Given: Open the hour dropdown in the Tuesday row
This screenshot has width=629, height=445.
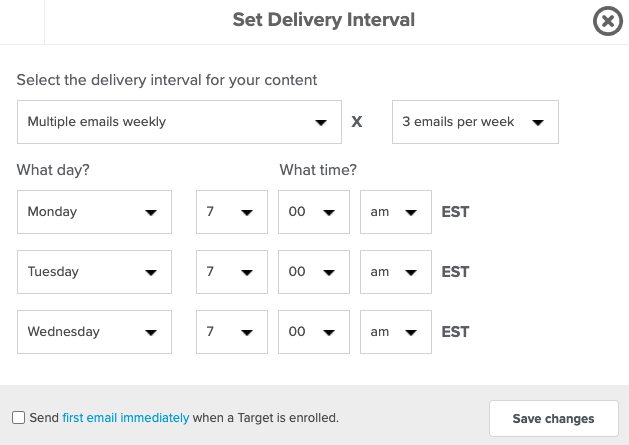Looking at the screenshot, I should pyautogui.click(x=232, y=272).
